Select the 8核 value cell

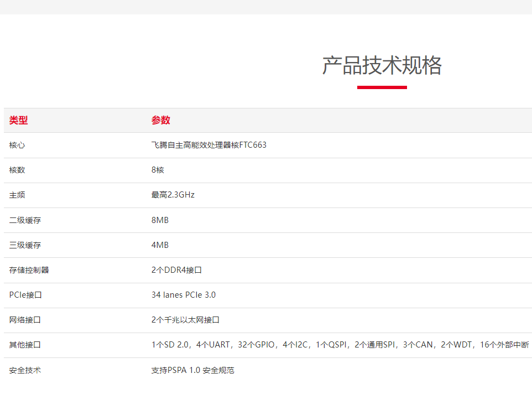(x=158, y=170)
